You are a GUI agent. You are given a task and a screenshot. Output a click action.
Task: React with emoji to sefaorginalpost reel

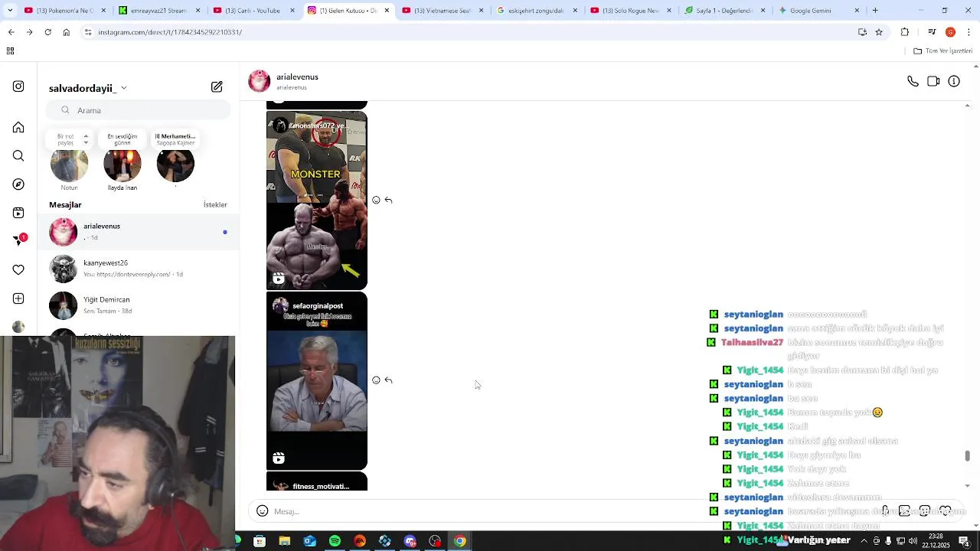tap(376, 380)
